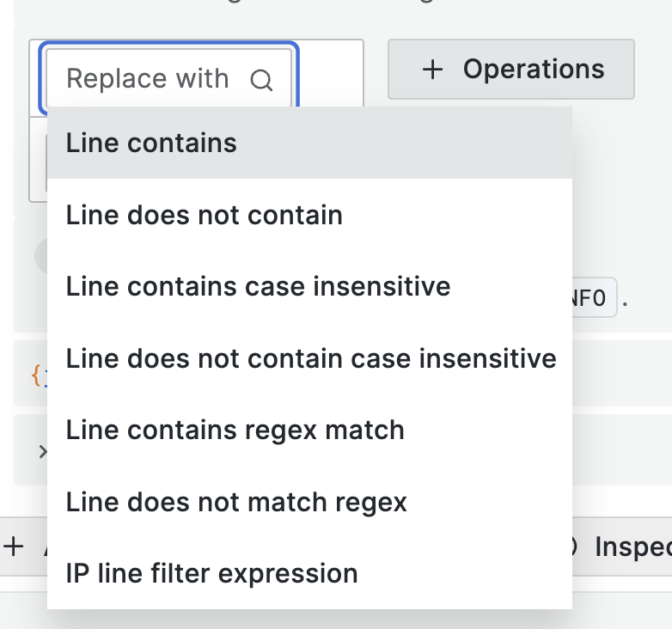672x629 pixels.
Task: Open the Operations button menu
Action: coord(511,70)
